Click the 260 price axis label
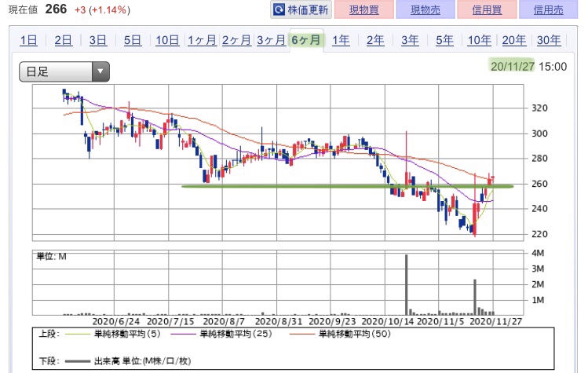The width and height of the screenshot is (588, 373). 539,184
